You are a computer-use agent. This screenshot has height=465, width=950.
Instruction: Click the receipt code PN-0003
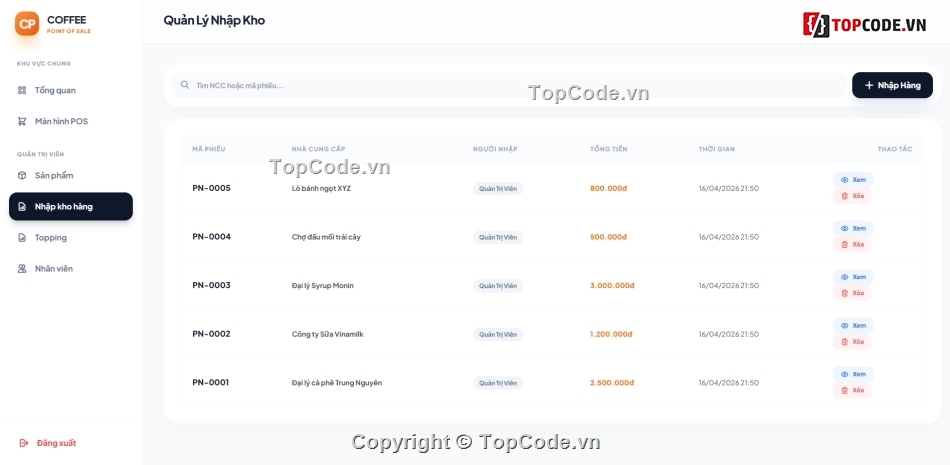pos(211,286)
